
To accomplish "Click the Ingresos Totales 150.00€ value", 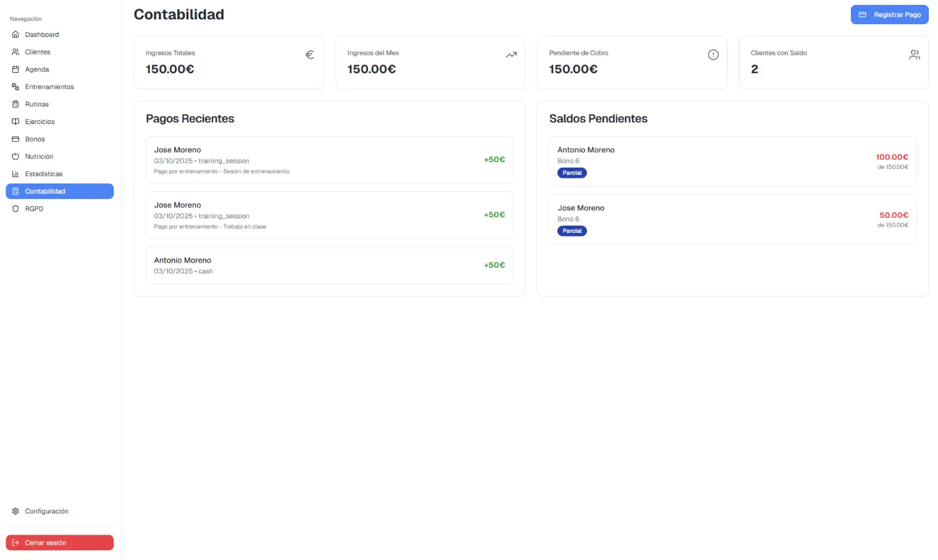I will tap(170, 69).
